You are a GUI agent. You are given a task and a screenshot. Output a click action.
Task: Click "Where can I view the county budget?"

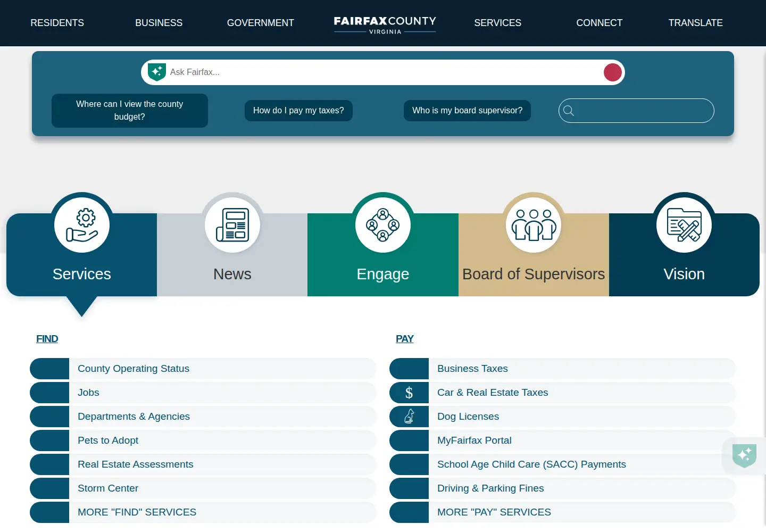[x=130, y=111]
